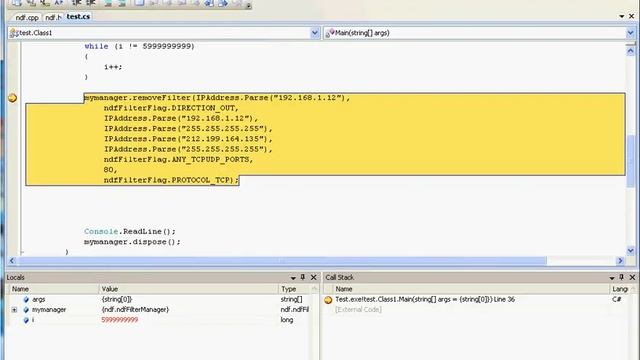The height and width of the screenshot is (360, 640).
Task: Click the Console.ReadLine() code line
Action: click(130, 231)
